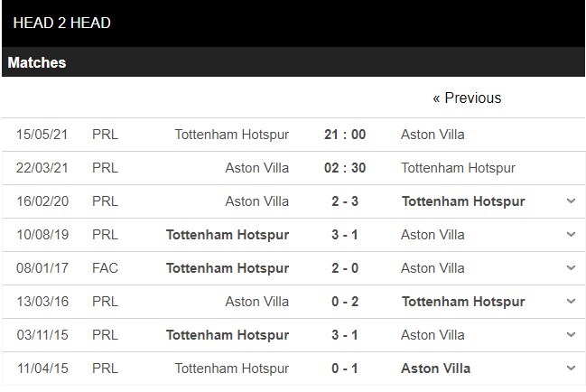This screenshot has width=586, height=392.
Task: Go to « Previous matches
Action: [x=466, y=98]
